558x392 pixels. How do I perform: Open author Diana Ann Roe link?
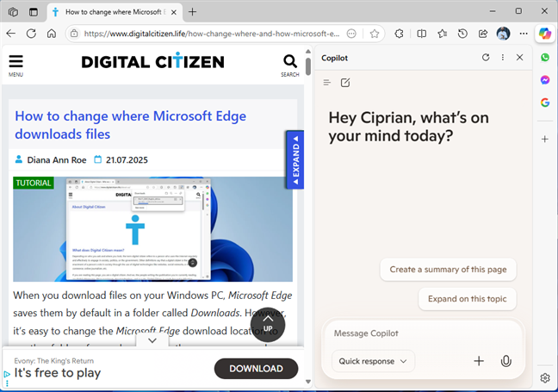tap(57, 160)
